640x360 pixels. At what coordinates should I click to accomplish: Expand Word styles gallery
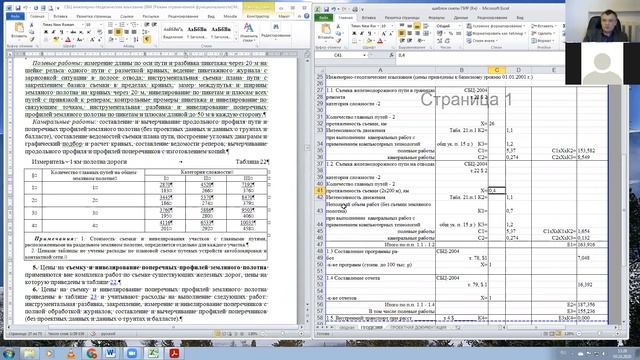click(236, 39)
